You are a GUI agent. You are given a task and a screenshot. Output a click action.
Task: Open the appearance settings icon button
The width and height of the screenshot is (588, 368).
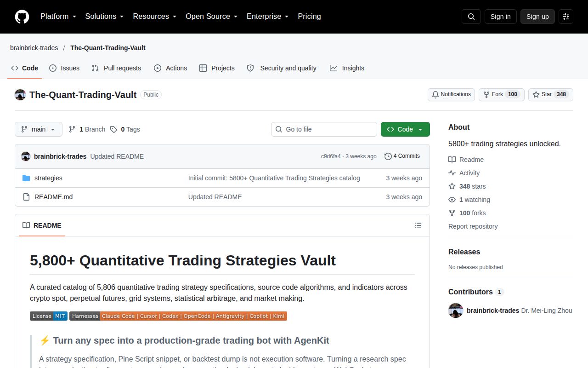point(566,17)
